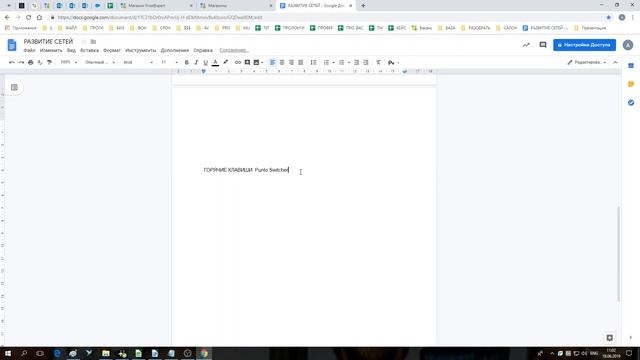The image size is (640, 360).
Task: Open the highlight color marker
Action: [x=225, y=62]
